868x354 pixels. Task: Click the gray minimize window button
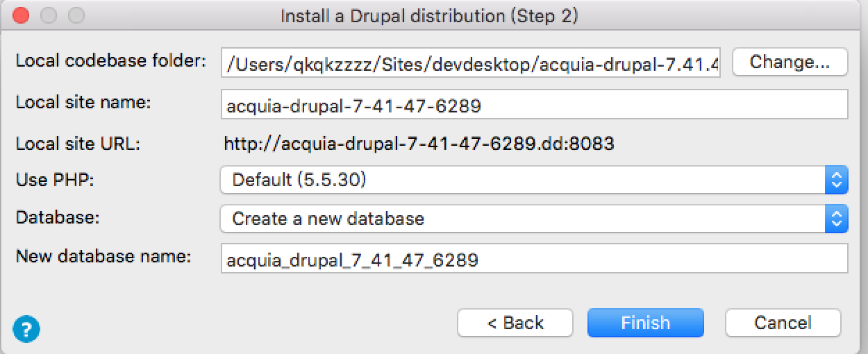(49, 15)
